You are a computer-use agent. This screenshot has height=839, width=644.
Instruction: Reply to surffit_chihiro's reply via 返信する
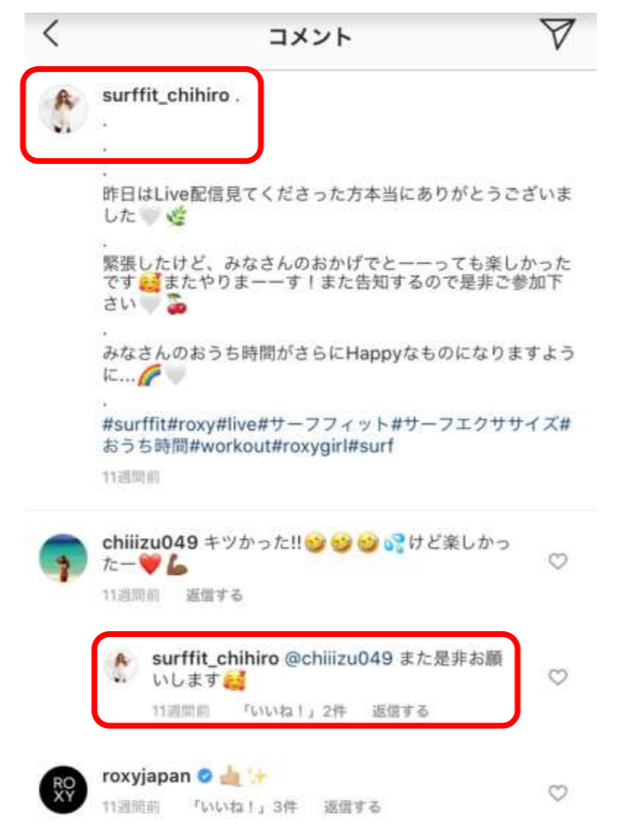(x=400, y=711)
